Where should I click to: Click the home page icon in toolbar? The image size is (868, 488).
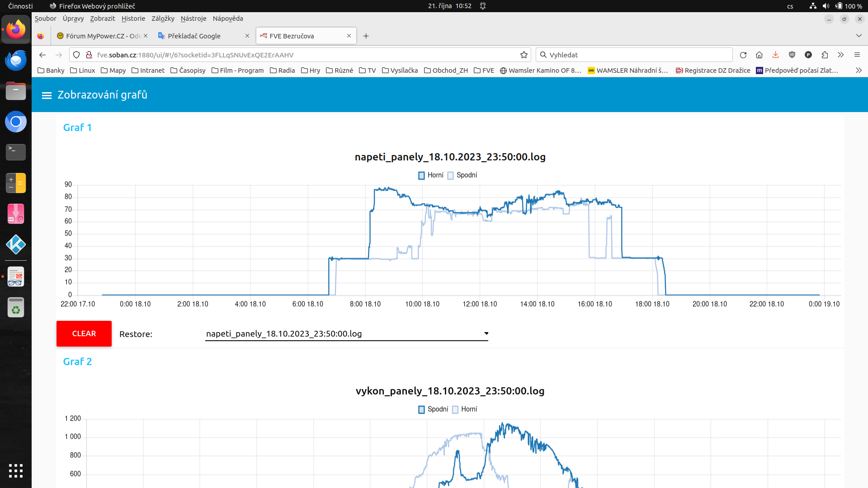[759, 55]
